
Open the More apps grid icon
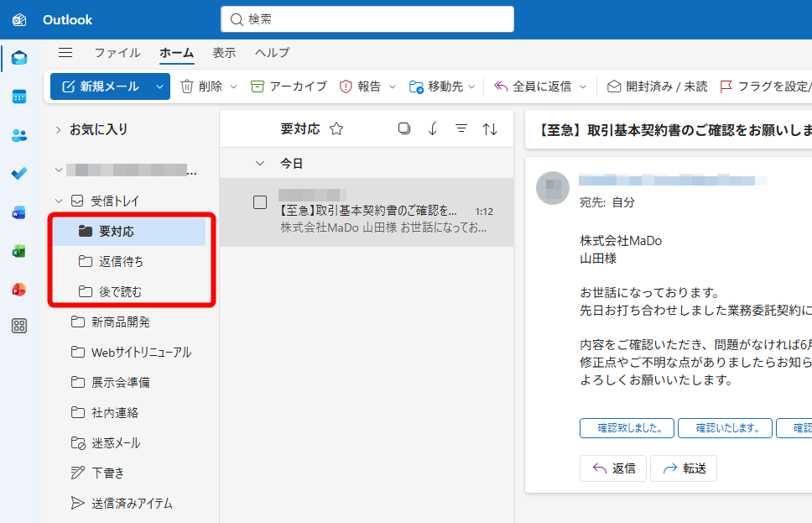click(19, 326)
